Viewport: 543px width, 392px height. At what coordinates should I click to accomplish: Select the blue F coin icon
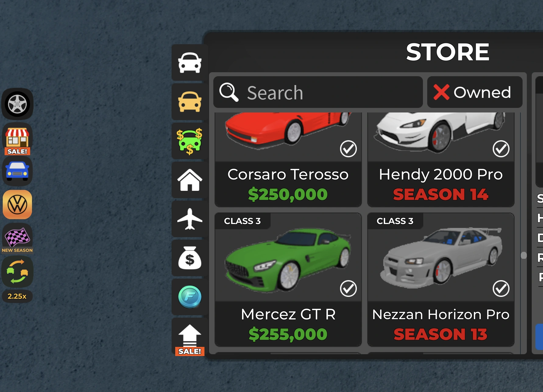pos(190,297)
